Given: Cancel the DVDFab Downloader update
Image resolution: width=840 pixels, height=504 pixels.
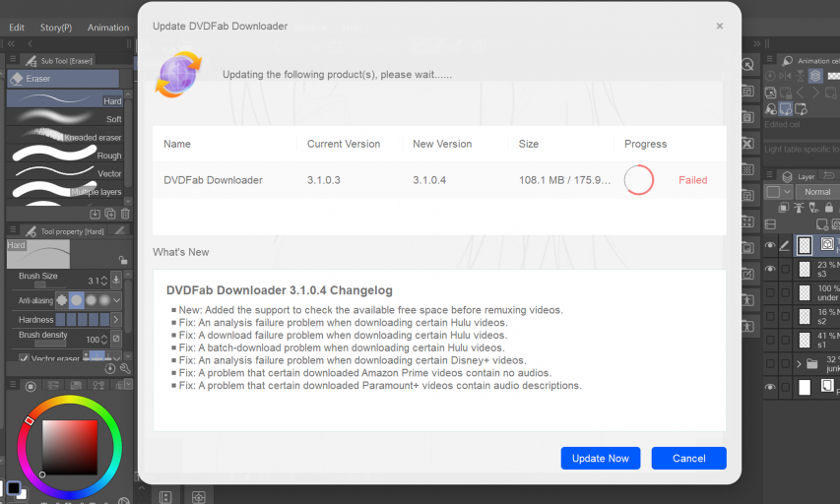Looking at the screenshot, I should click(688, 458).
